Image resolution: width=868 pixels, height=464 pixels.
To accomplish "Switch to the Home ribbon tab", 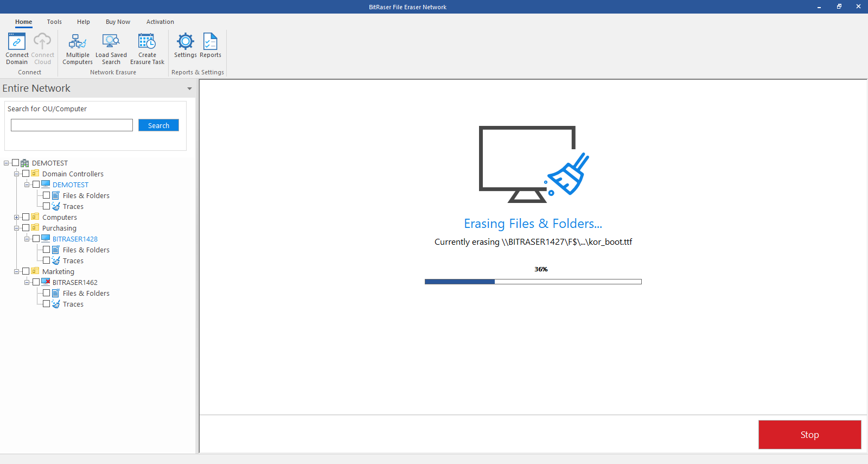I will click(x=23, y=22).
